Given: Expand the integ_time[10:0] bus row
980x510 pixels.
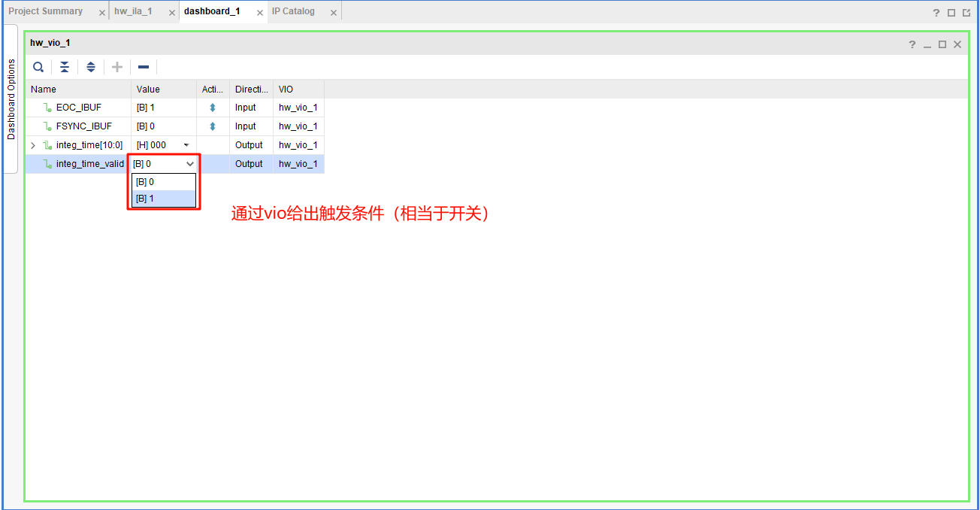Looking at the screenshot, I should [x=33, y=145].
